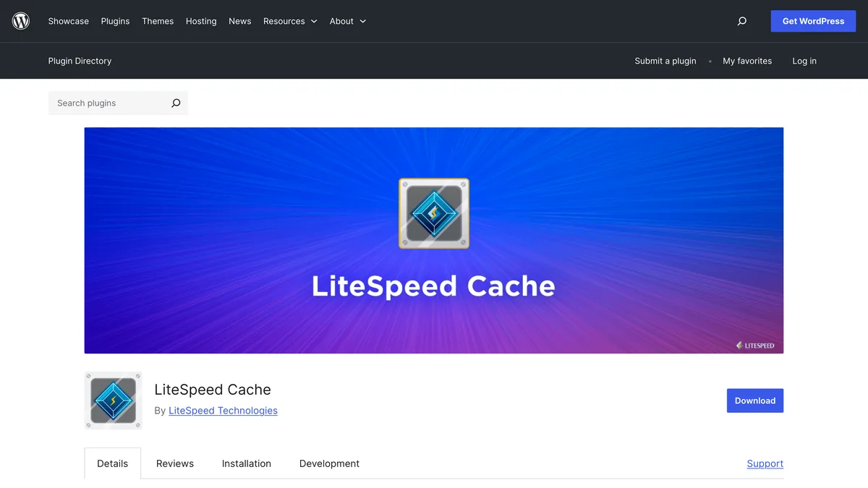Open My favorites link

(747, 61)
